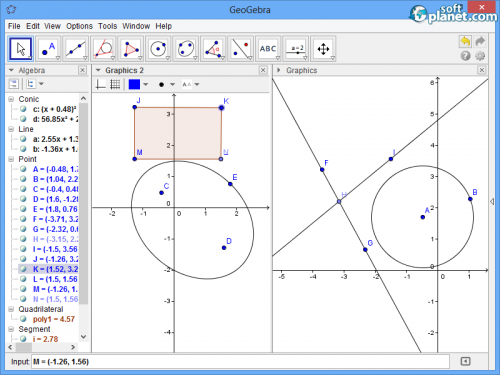Select the Slider a=2 tool

click(296, 49)
